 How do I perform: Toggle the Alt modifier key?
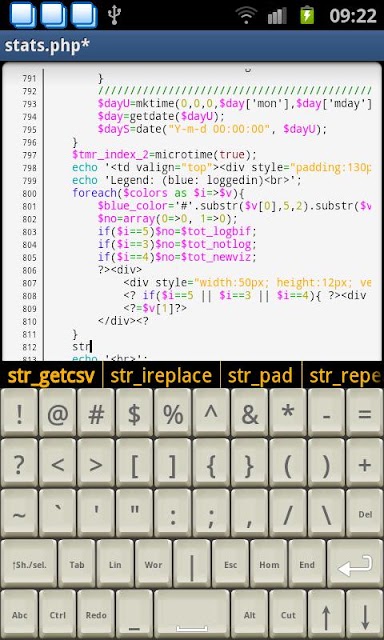249,615
